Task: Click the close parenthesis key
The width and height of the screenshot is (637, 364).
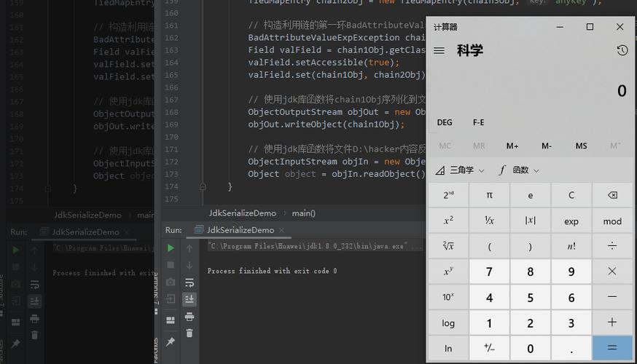Action: (530, 246)
